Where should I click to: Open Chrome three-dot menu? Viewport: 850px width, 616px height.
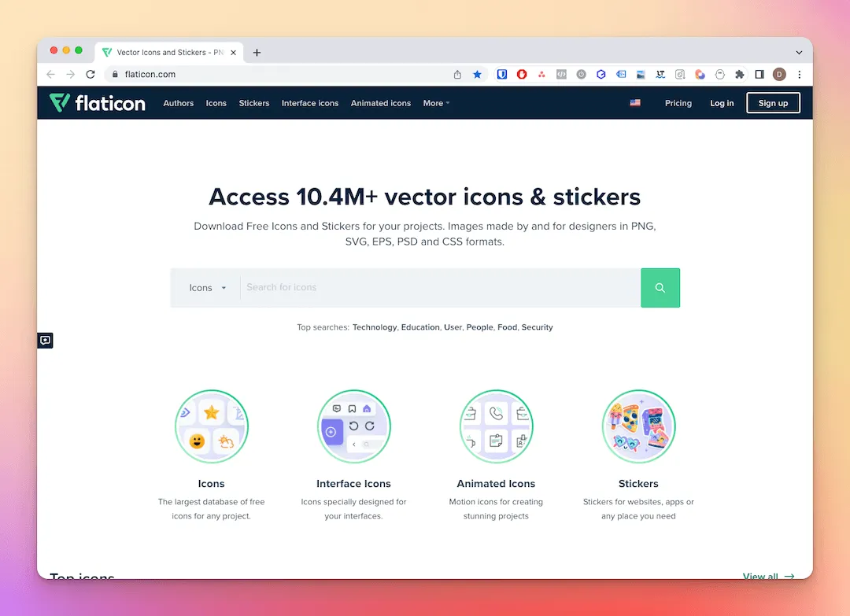pyautogui.click(x=799, y=74)
